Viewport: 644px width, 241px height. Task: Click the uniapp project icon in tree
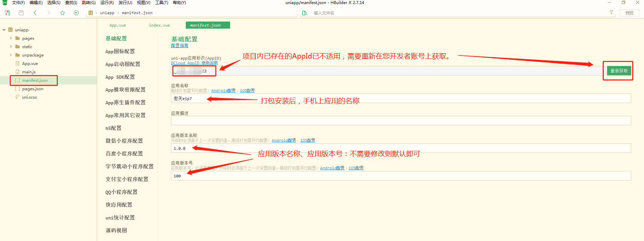(10, 30)
